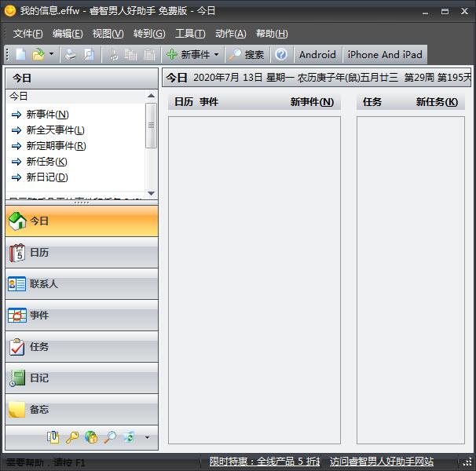
Task: Click the window resize grip in the status bar
Action: [x=467, y=462]
